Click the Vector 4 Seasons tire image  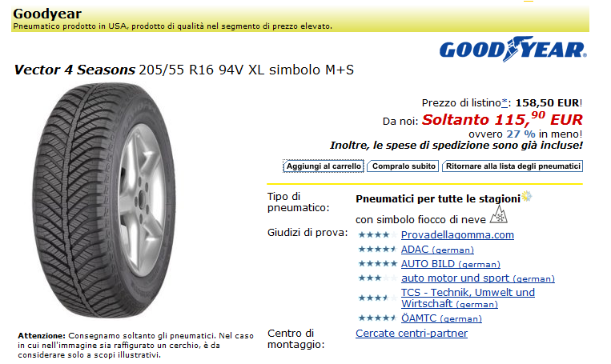[104, 200]
